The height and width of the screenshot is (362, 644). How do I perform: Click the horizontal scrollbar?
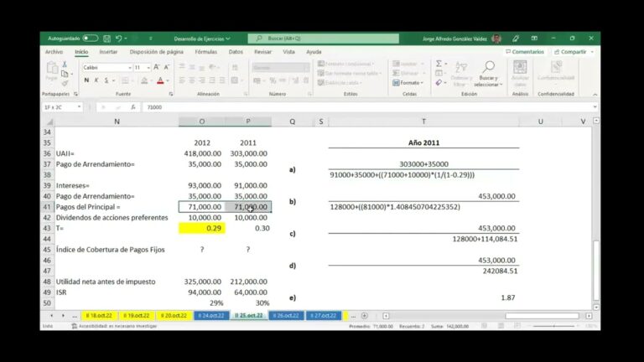542,316
